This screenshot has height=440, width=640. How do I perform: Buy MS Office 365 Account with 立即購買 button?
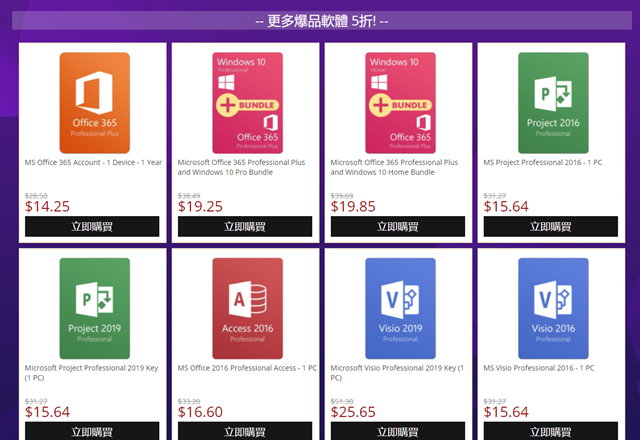pyautogui.click(x=92, y=227)
